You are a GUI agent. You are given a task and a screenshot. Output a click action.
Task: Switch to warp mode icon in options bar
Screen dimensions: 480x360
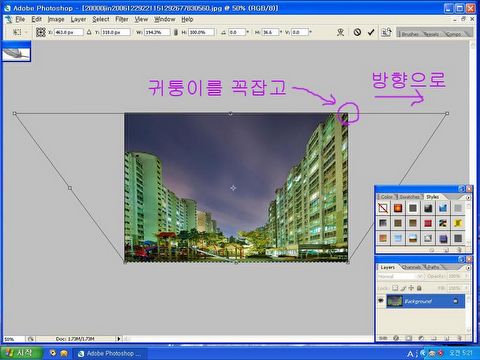(340, 32)
